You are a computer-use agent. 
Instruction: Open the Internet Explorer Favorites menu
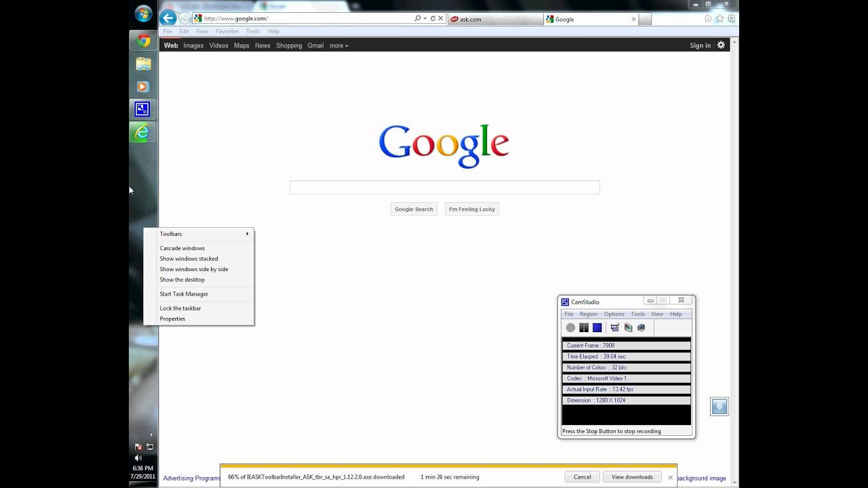pyautogui.click(x=227, y=31)
